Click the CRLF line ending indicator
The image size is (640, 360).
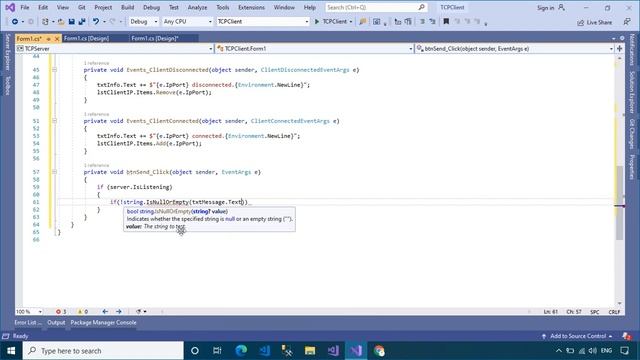click(x=614, y=312)
